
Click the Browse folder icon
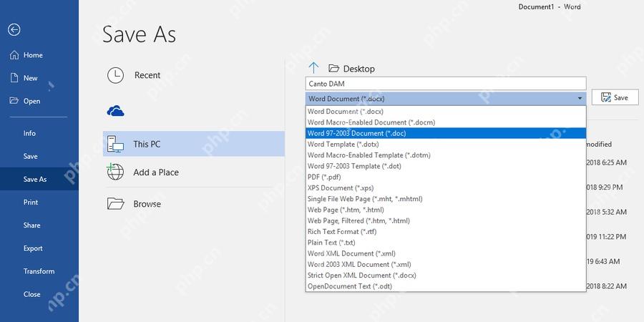point(115,204)
